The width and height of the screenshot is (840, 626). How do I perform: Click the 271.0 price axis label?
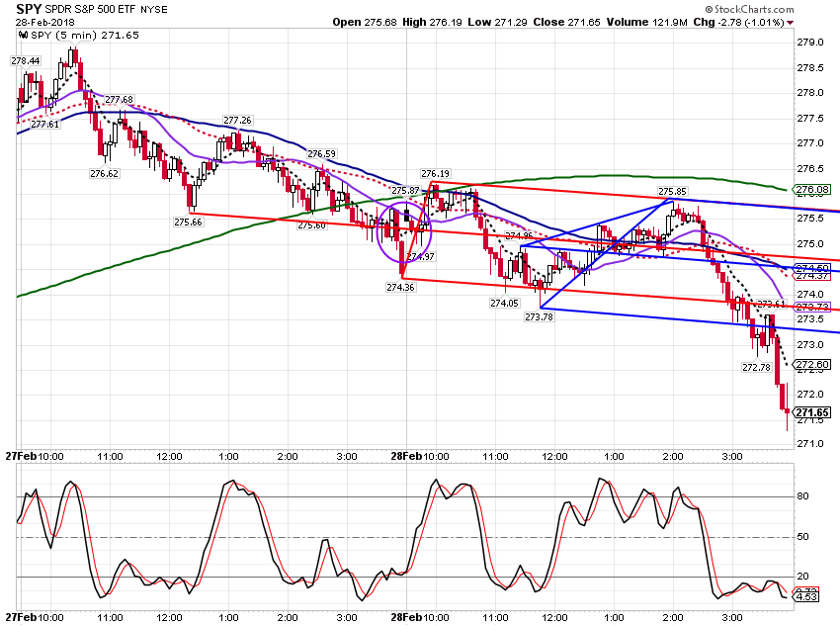point(810,444)
